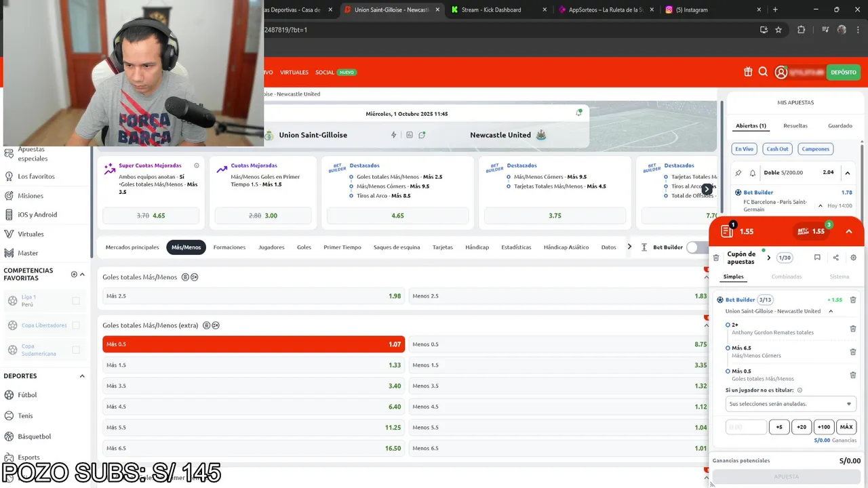The image size is (868, 488).
Task: Show next featured bet cards
Action: (x=707, y=190)
